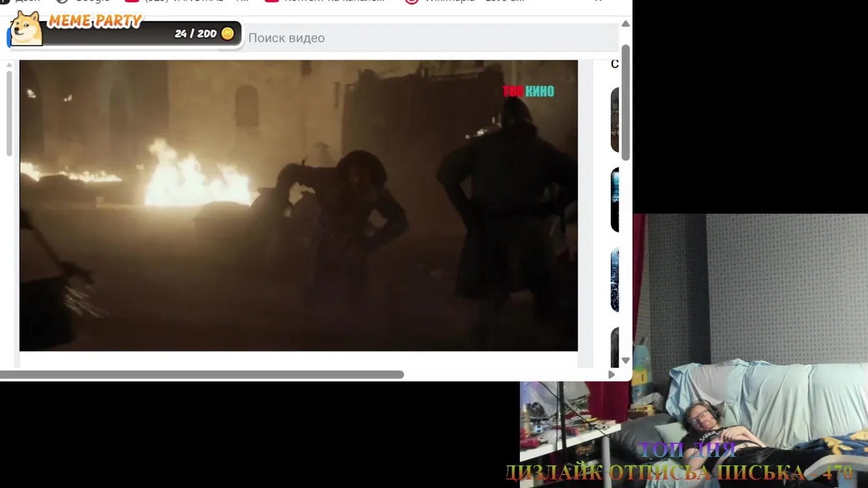Click the "24 / 200" coin counter
Image resolution: width=868 pixels, height=488 pixels.
[195, 33]
